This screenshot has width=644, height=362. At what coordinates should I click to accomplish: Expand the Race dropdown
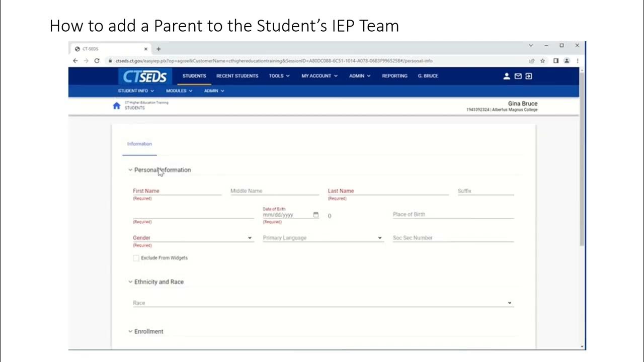tap(322, 303)
